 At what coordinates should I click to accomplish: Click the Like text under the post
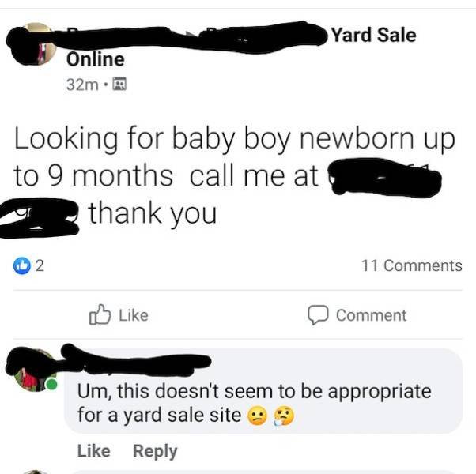[x=134, y=315]
